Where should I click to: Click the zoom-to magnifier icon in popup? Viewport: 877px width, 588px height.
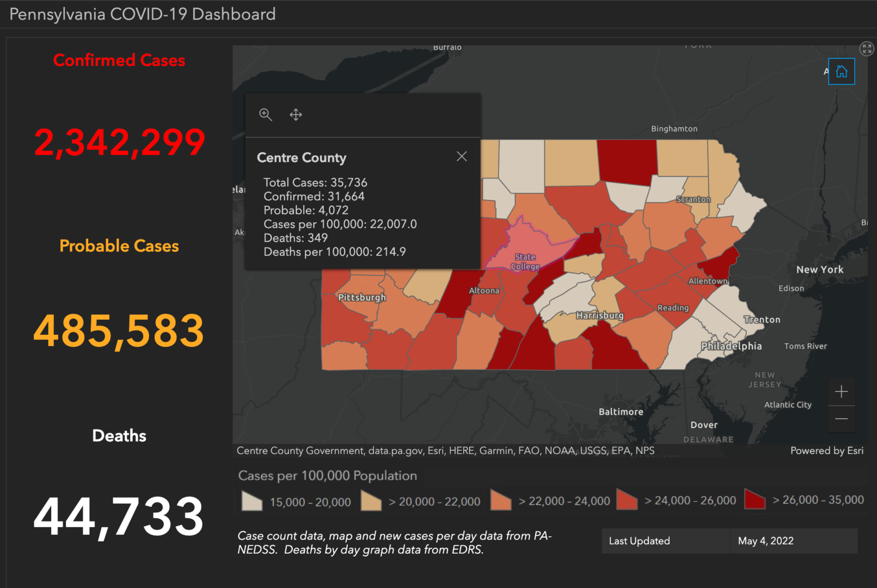click(x=265, y=114)
